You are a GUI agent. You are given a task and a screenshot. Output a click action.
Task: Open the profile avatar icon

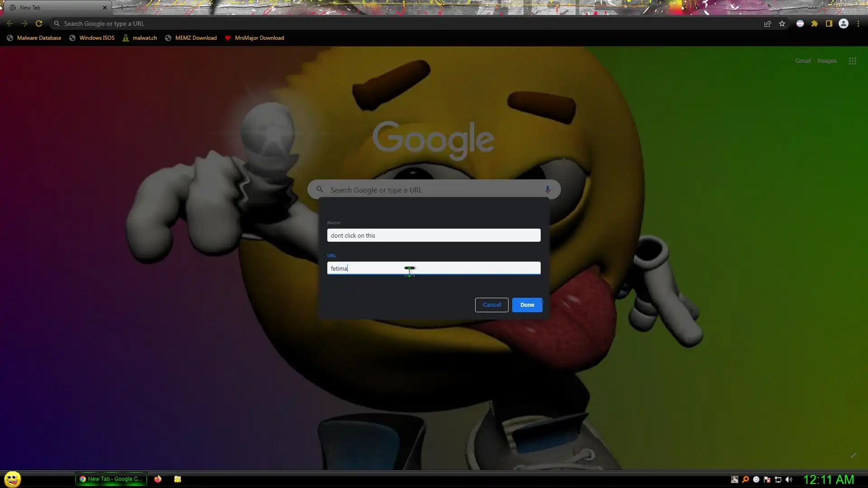[x=844, y=23]
